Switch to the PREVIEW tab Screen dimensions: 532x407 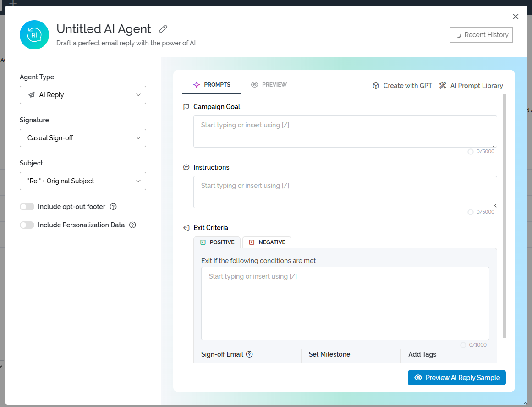pos(269,85)
